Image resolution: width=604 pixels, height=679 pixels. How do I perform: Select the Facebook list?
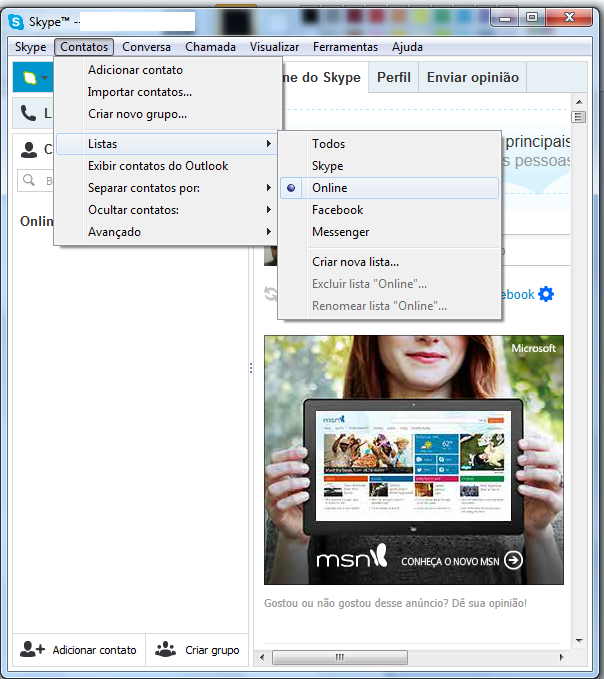[389, 210]
